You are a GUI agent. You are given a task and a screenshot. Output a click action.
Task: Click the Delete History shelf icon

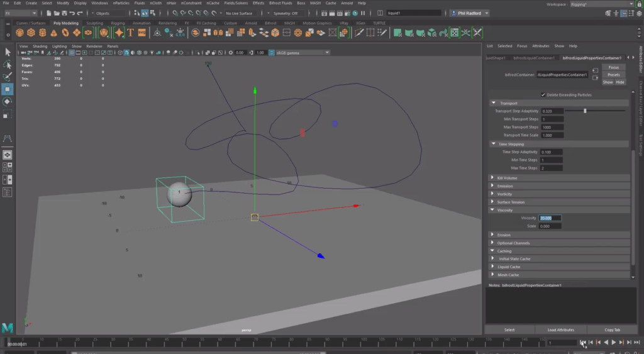click(169, 33)
